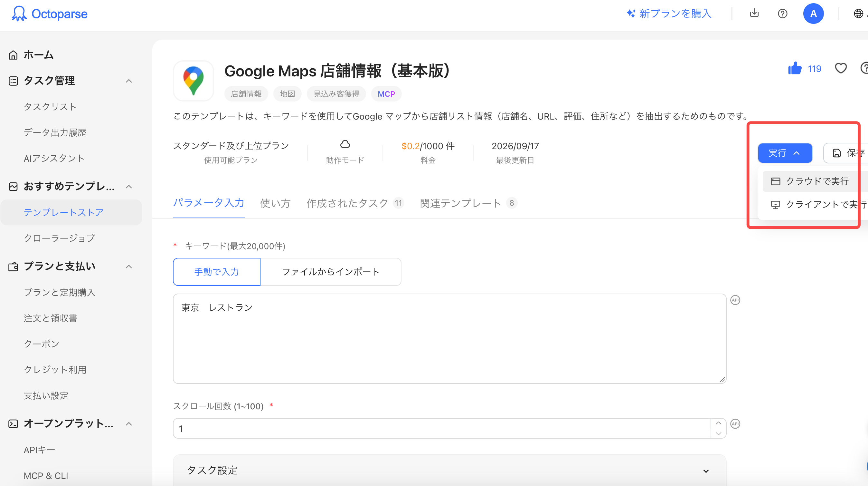
Task: Open the help question mark icon
Action: click(782, 14)
